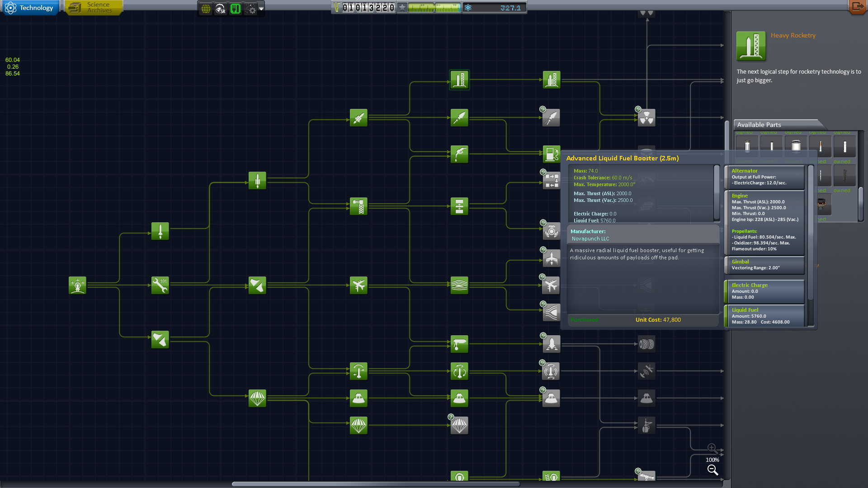868x488 pixels.
Task: Click the gear with stars toolbar icon
Action: [250, 9]
